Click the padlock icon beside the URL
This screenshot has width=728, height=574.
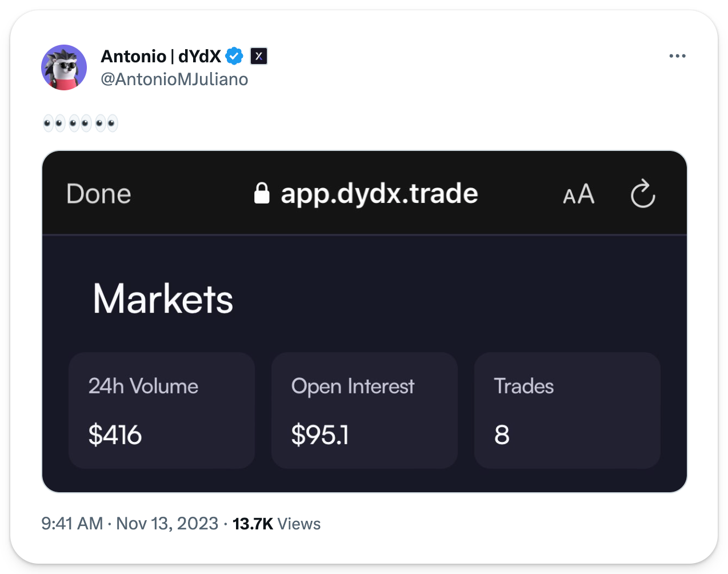click(262, 193)
